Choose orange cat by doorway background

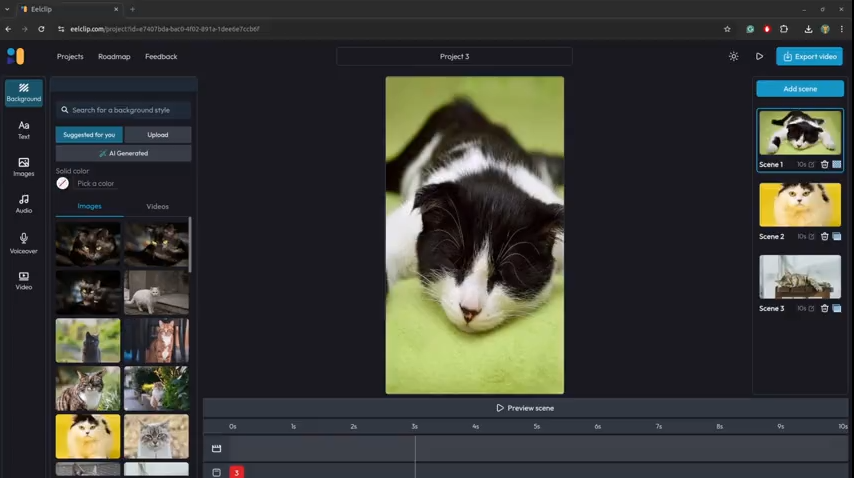coord(156,341)
